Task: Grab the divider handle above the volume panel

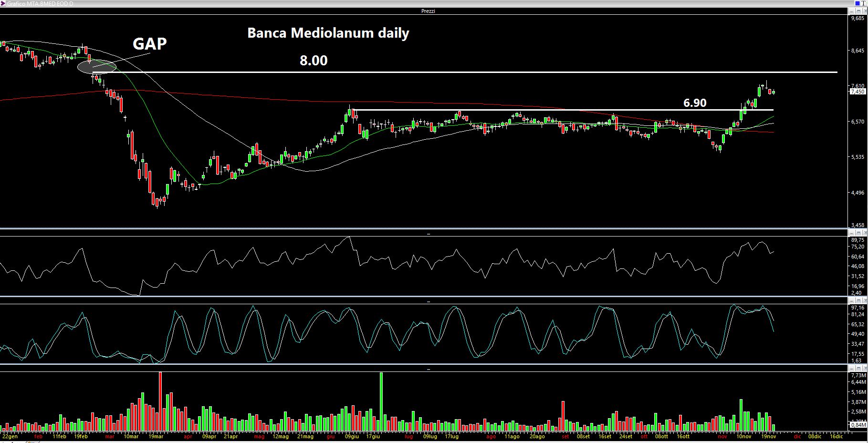Action: [x=428, y=370]
